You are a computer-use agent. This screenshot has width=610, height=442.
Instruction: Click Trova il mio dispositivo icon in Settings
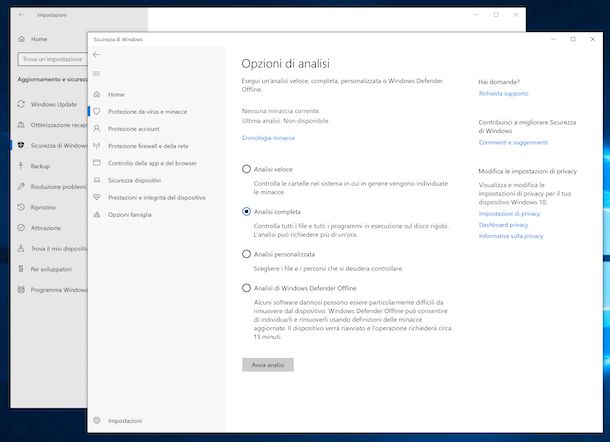[21, 248]
